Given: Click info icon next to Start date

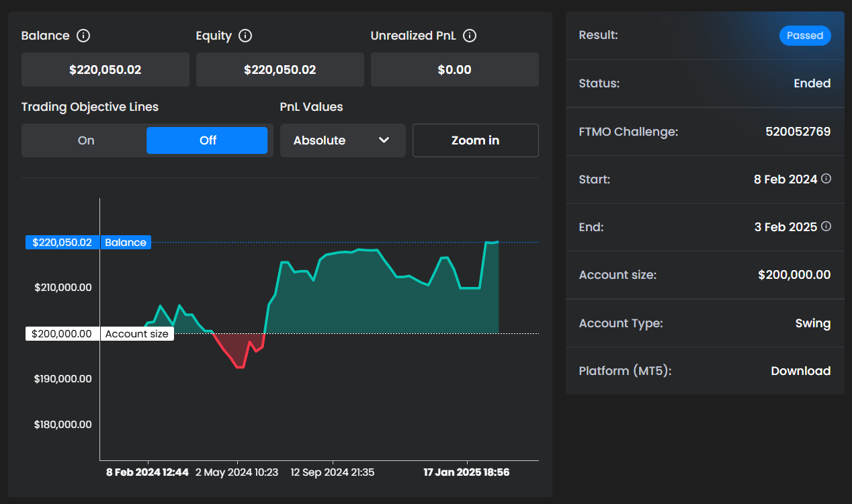Looking at the screenshot, I should pos(826,179).
